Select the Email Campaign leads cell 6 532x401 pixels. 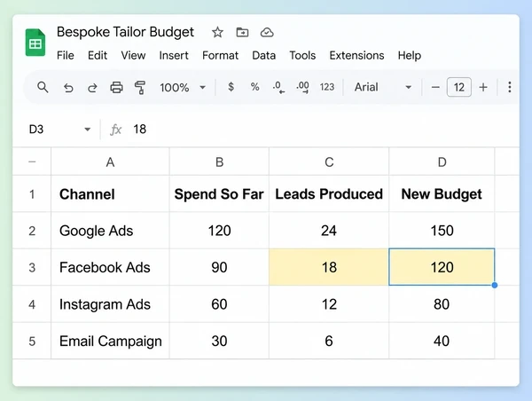coord(329,341)
